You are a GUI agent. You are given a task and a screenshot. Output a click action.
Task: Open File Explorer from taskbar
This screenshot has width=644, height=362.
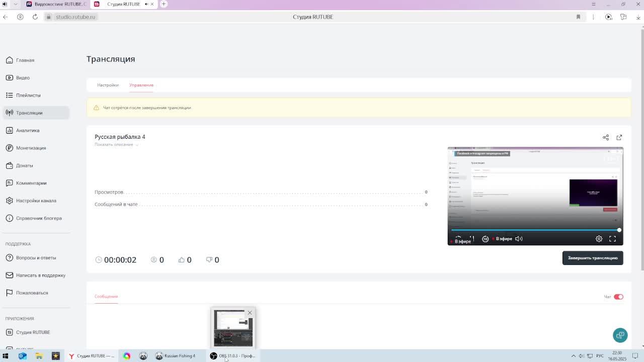pos(39,356)
